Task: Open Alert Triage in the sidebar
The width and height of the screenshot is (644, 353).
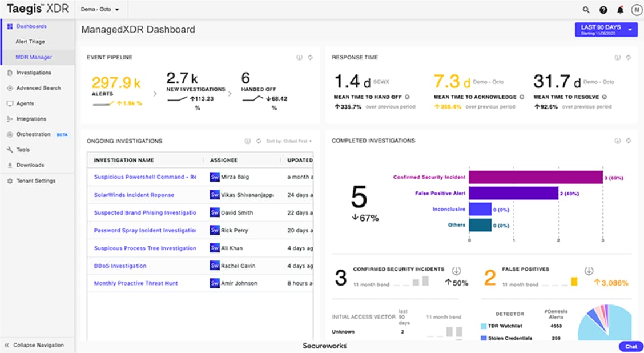Action: [30, 42]
